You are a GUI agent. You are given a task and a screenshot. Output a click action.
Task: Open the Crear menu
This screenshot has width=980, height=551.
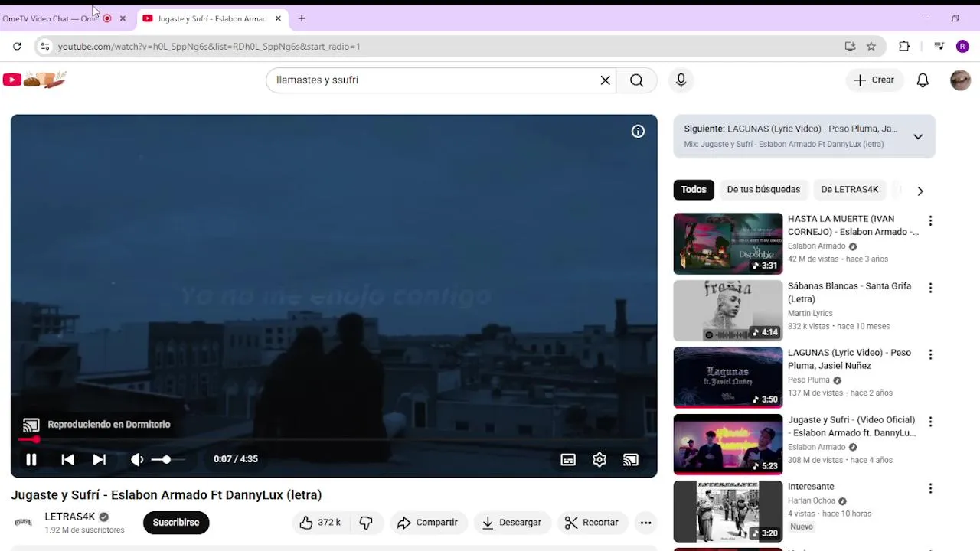point(874,80)
